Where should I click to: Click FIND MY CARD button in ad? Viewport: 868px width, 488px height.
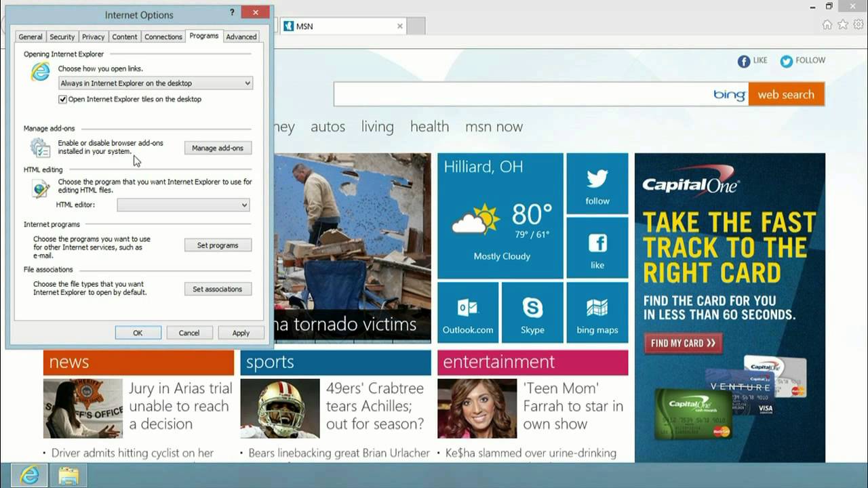(683, 343)
